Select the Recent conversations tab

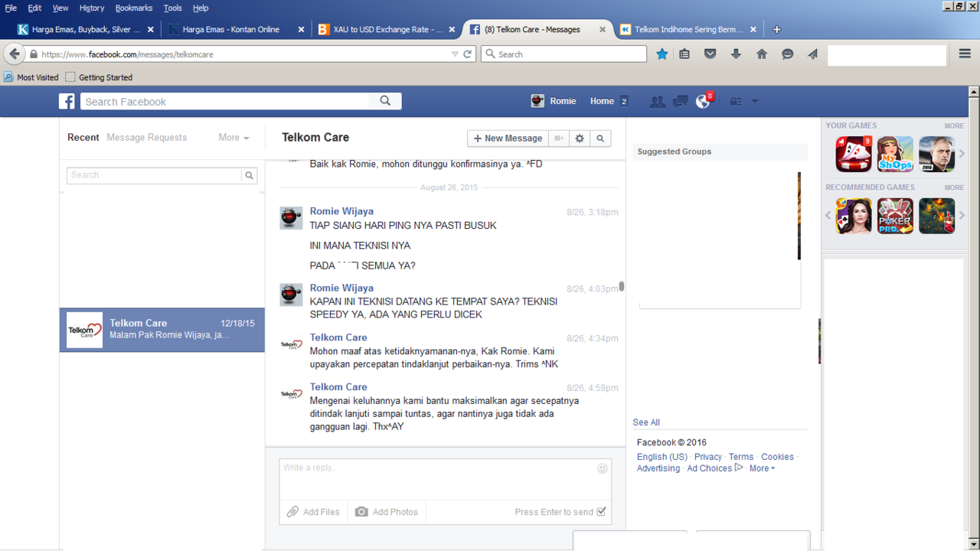83,138
